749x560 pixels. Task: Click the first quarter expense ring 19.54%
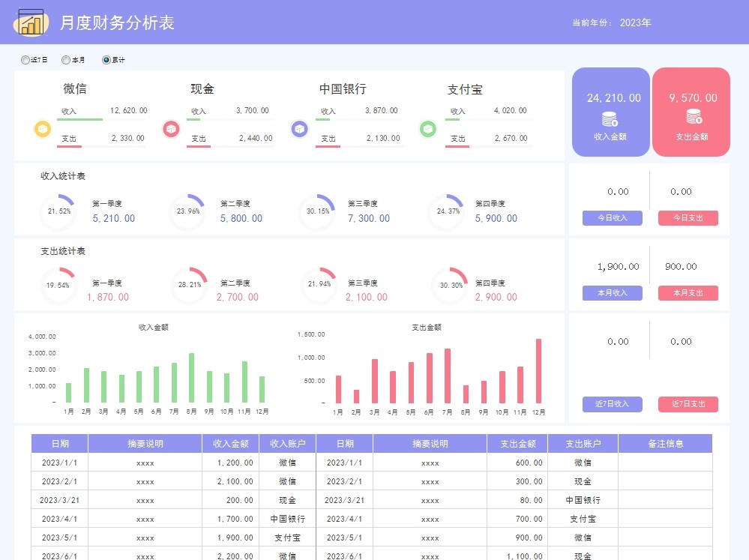(58, 286)
